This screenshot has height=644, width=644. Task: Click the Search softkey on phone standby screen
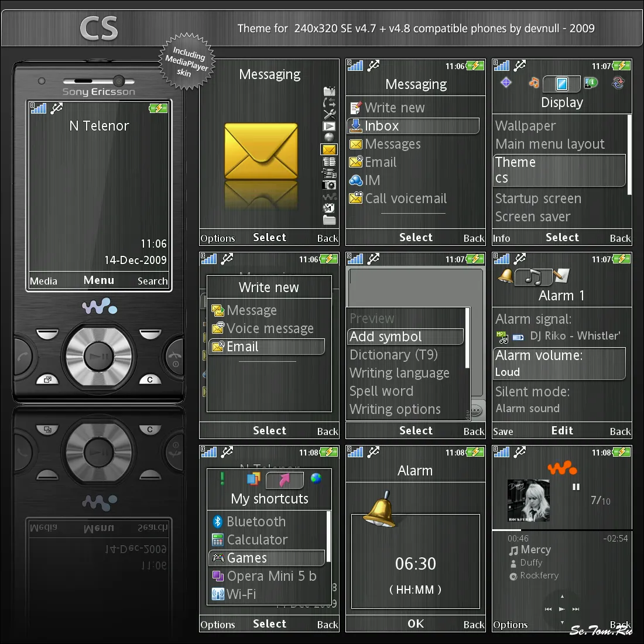(152, 281)
